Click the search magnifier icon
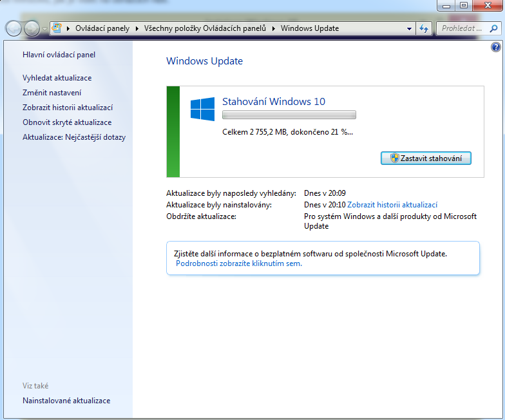 493,28
